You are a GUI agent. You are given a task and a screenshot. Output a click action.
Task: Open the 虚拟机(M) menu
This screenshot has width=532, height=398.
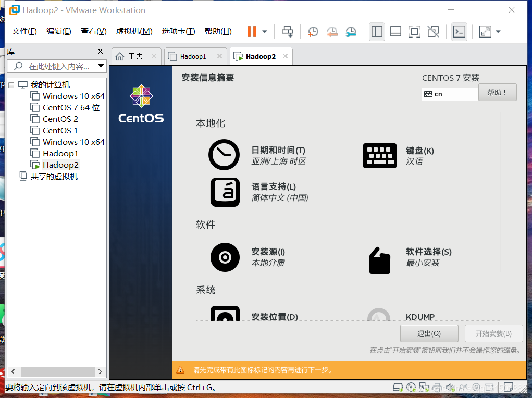click(x=134, y=31)
